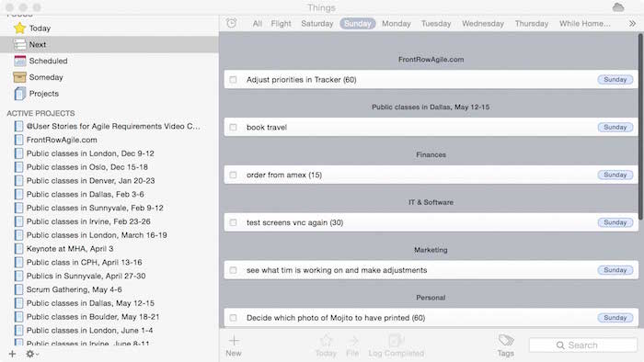Open the Scheduled calendar icon
644x362 pixels.
coord(19,61)
